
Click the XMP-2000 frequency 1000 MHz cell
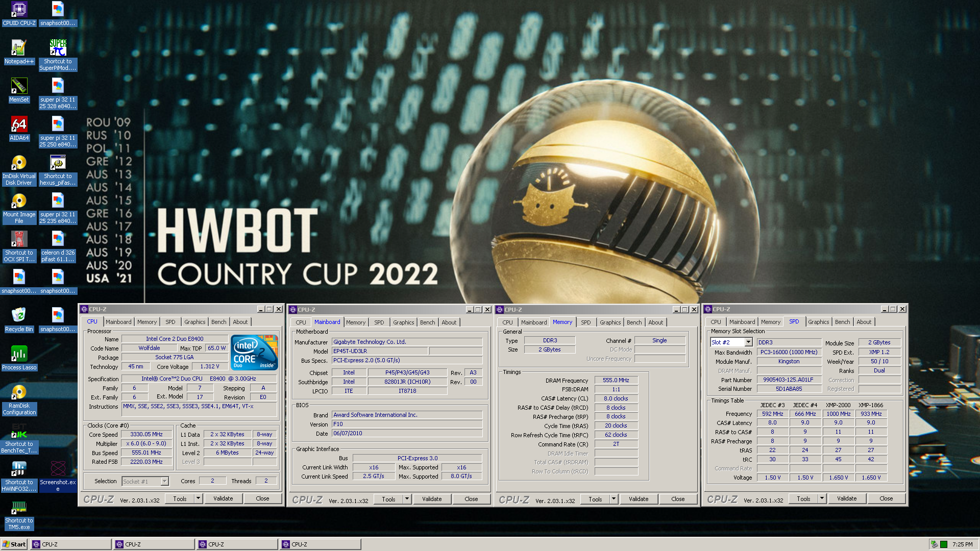pyautogui.click(x=839, y=414)
